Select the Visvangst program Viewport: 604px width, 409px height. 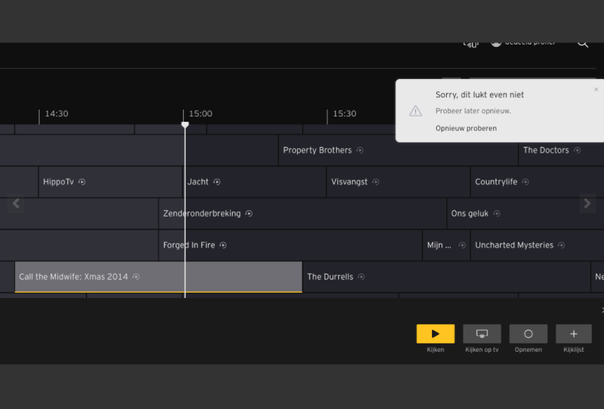tap(398, 182)
